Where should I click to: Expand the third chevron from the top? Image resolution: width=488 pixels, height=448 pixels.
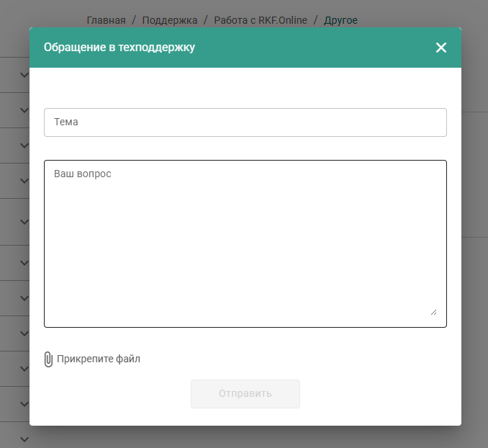click(x=24, y=145)
